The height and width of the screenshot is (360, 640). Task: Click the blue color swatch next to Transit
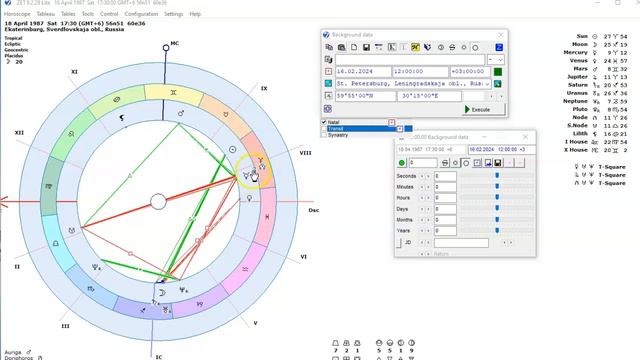(x=409, y=129)
